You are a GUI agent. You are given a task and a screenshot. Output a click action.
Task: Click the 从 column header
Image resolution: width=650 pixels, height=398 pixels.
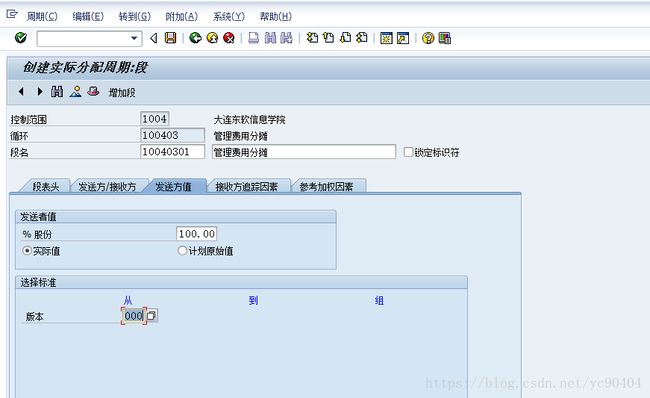coord(128,301)
